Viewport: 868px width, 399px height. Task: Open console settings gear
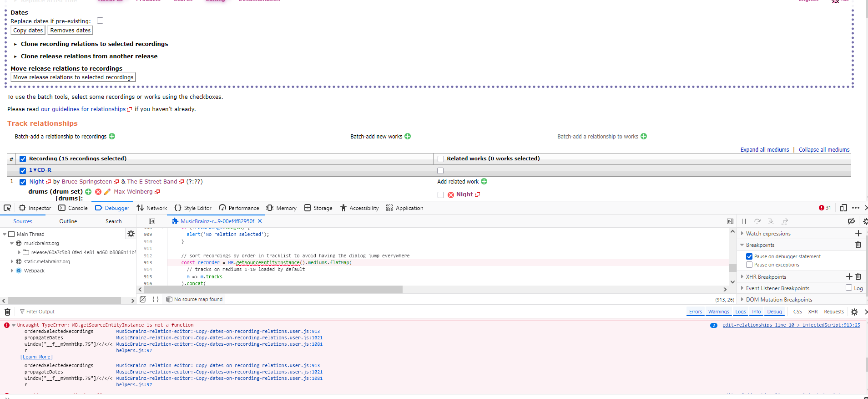854,312
